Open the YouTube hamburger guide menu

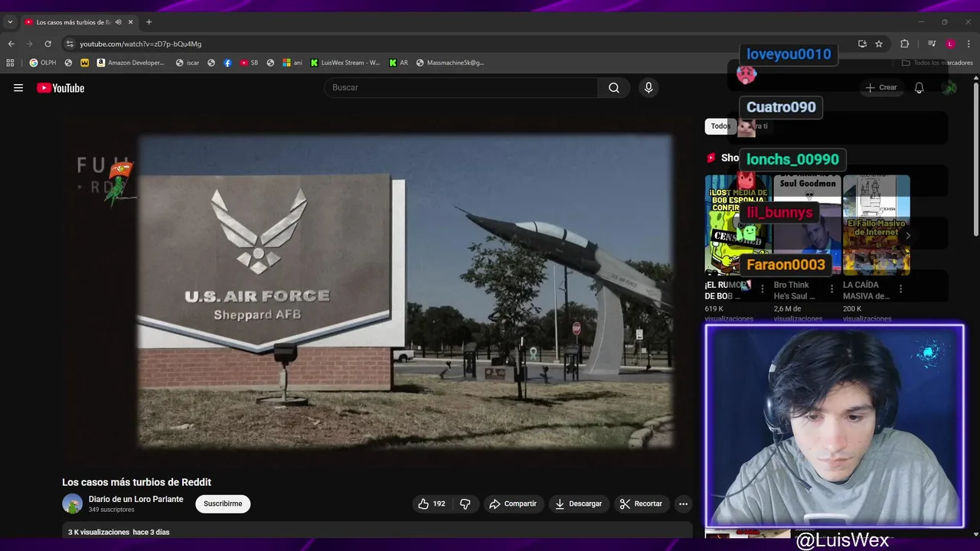18,88
